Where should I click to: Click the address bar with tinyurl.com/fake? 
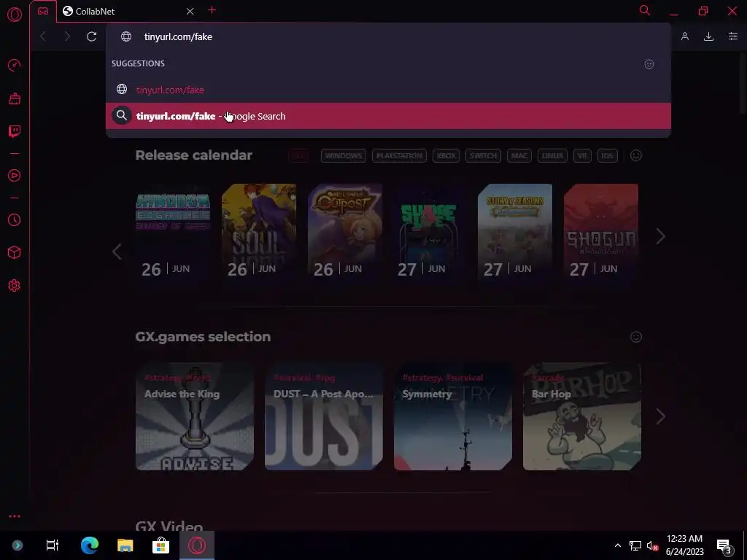point(388,36)
